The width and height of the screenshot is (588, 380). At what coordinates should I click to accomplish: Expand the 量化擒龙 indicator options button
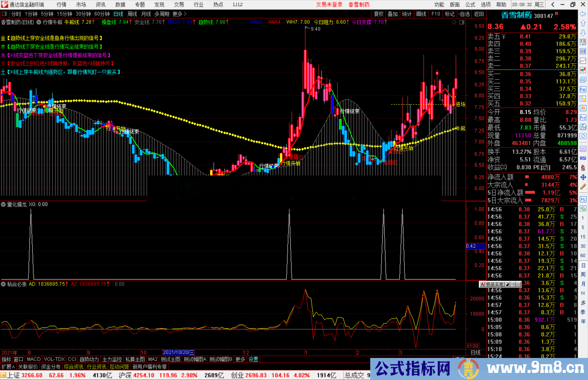(x=3, y=204)
